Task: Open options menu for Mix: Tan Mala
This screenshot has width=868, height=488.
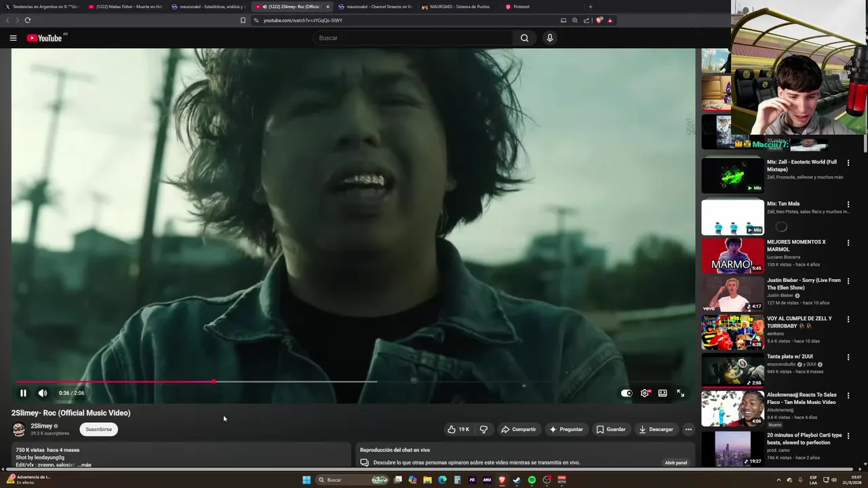Action: pyautogui.click(x=848, y=204)
